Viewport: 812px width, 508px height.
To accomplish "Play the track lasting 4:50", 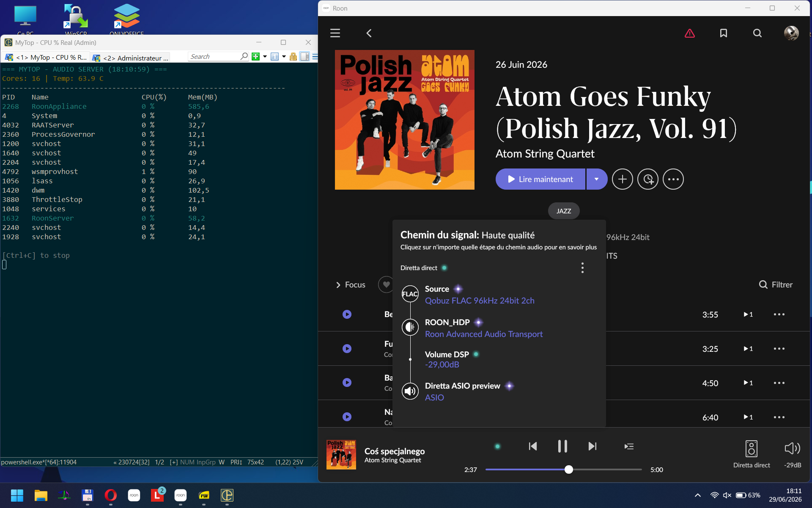I will [347, 382].
